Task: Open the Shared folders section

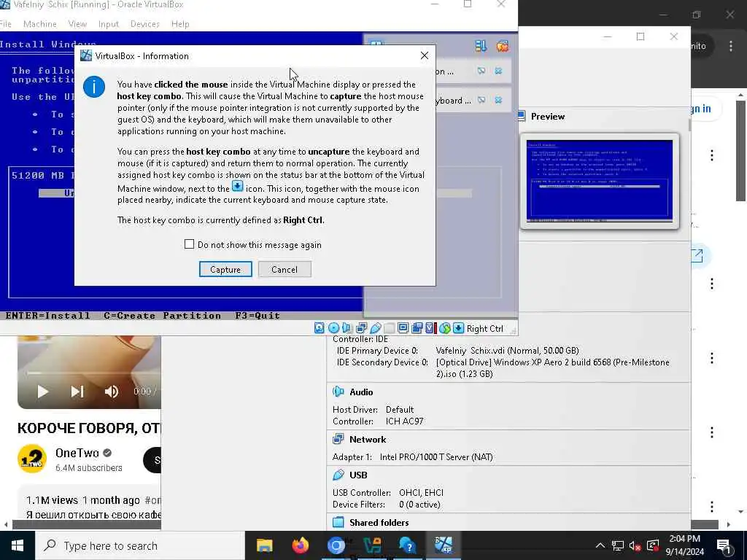Action: tap(379, 522)
